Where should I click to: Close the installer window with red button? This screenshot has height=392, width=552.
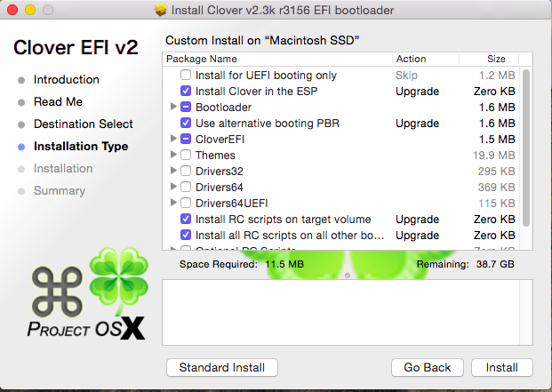(x=12, y=10)
